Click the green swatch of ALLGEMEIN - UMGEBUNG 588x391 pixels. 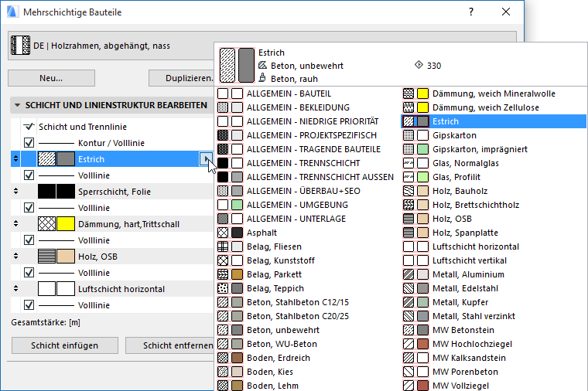click(x=237, y=205)
